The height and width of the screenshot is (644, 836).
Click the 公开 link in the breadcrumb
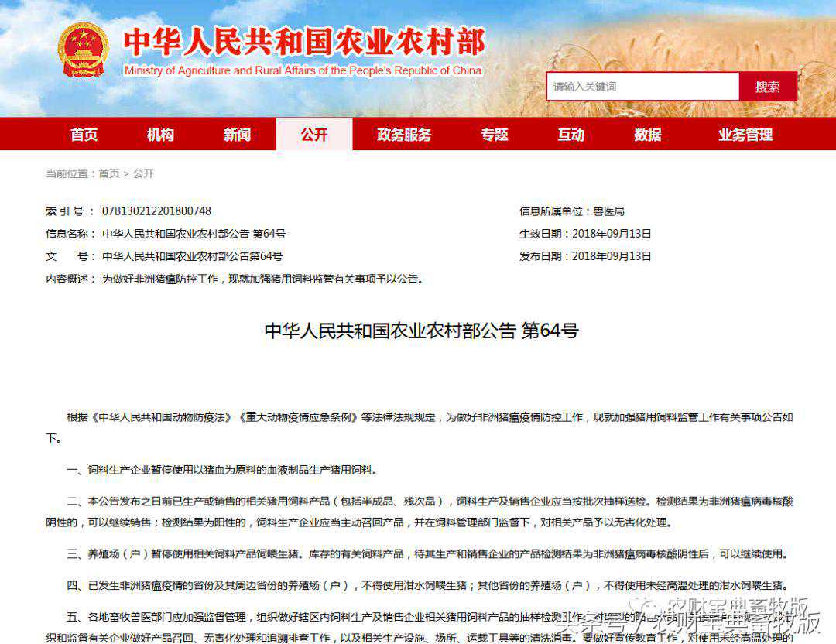143,174
